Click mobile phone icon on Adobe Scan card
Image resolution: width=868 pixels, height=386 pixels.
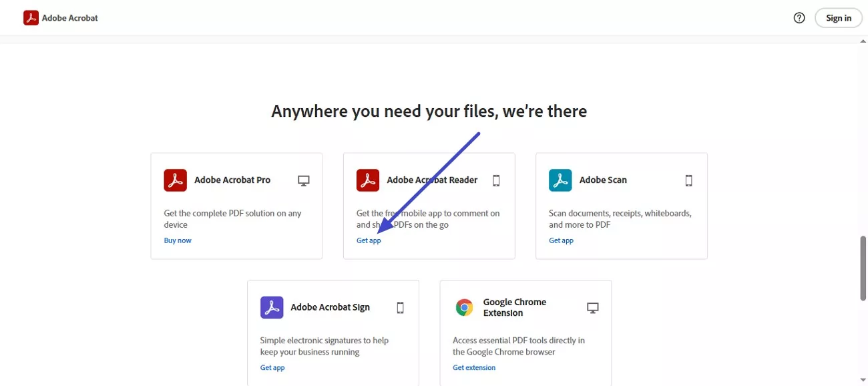pyautogui.click(x=689, y=180)
